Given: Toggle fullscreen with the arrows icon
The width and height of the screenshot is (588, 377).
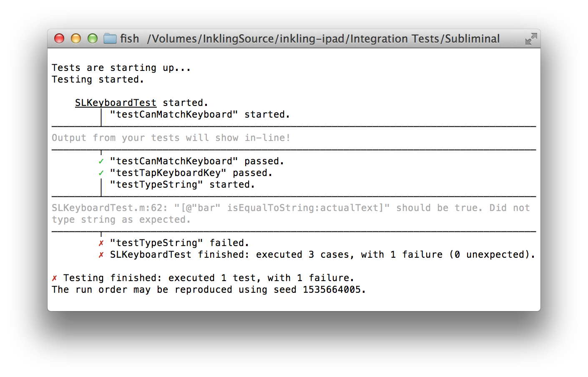Looking at the screenshot, I should pyautogui.click(x=531, y=39).
